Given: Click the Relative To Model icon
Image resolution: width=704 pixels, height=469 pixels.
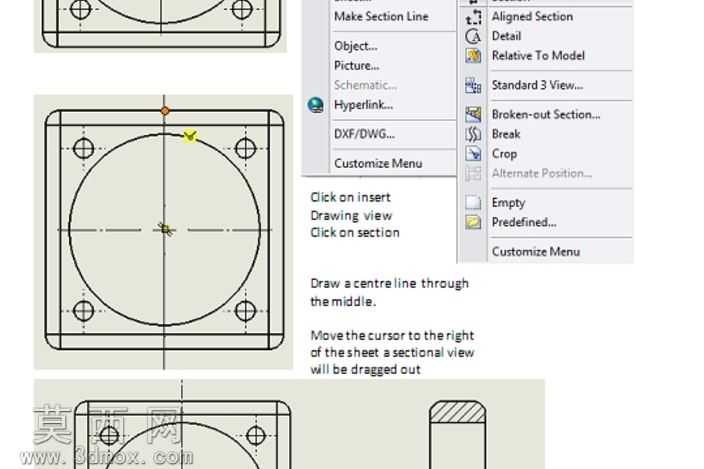Looking at the screenshot, I should [473, 56].
